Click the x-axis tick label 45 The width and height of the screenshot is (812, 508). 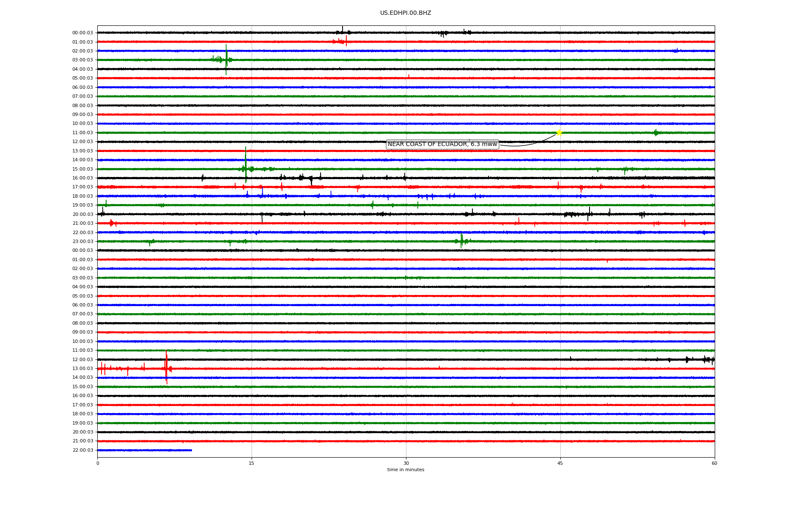click(x=560, y=463)
